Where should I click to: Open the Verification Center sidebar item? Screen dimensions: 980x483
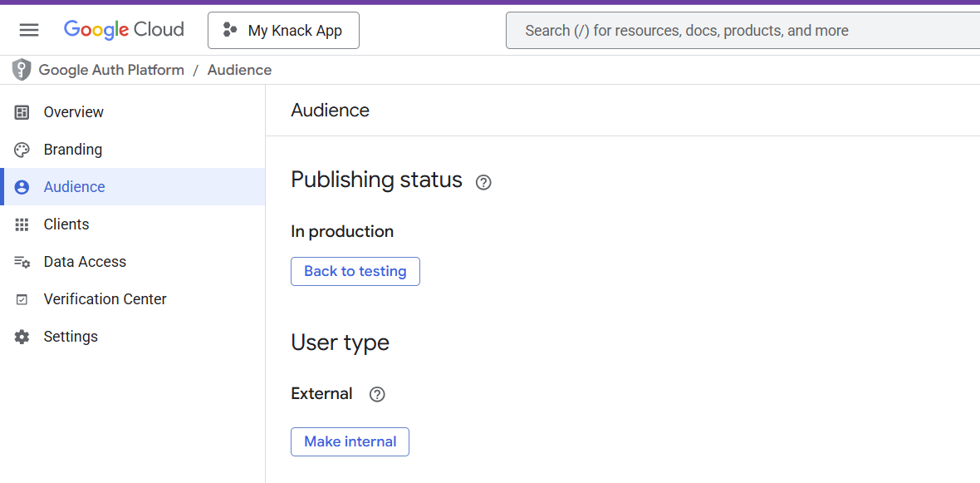(x=133, y=299)
